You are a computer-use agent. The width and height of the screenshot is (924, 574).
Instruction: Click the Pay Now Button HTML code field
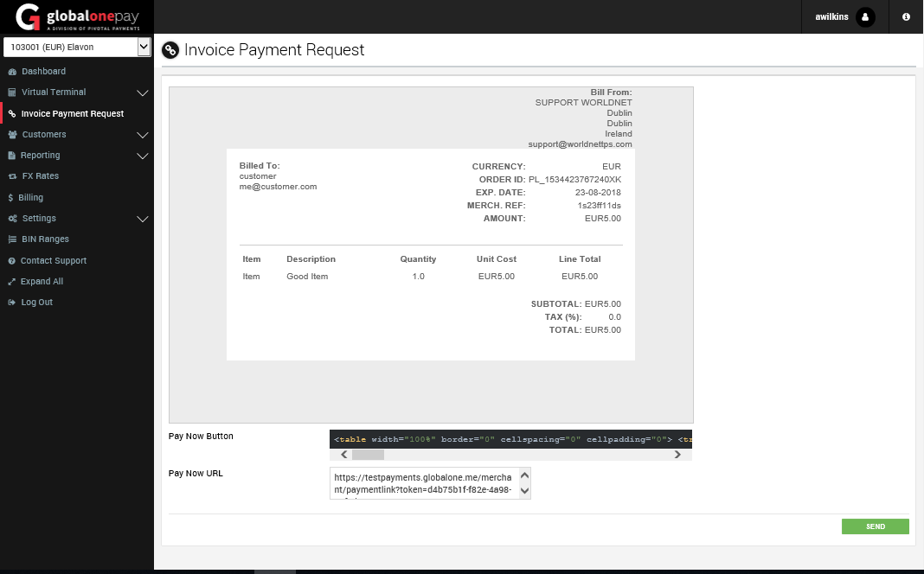pyautogui.click(x=511, y=439)
